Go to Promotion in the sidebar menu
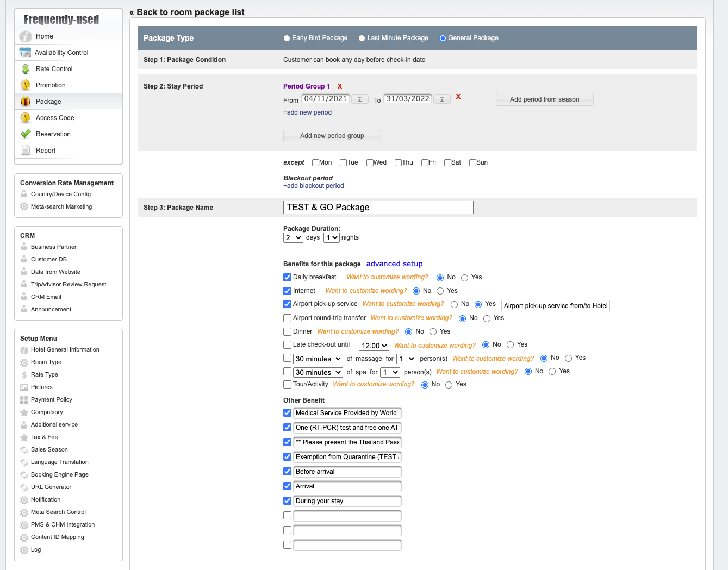The height and width of the screenshot is (570, 728). coord(51,85)
